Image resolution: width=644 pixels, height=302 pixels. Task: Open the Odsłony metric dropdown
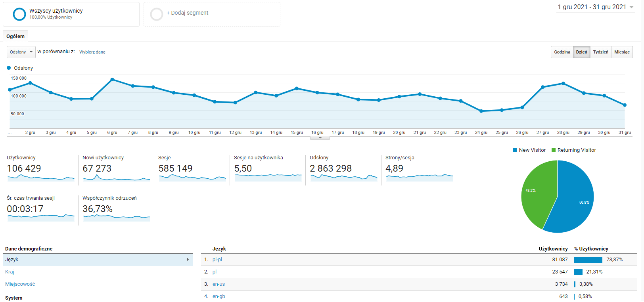click(x=21, y=52)
